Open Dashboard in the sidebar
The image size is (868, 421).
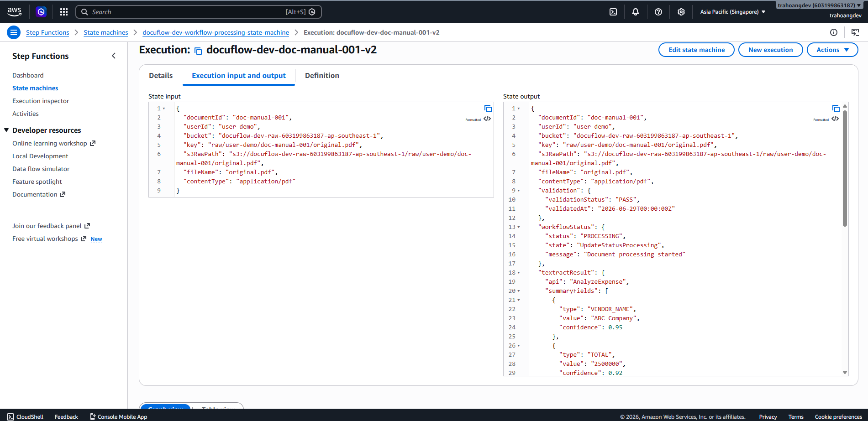click(x=28, y=75)
